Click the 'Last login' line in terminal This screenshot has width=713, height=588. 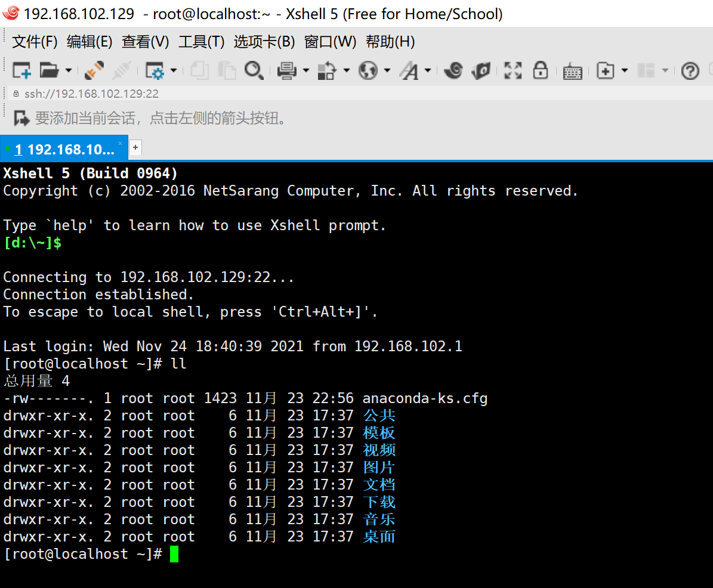(233, 346)
